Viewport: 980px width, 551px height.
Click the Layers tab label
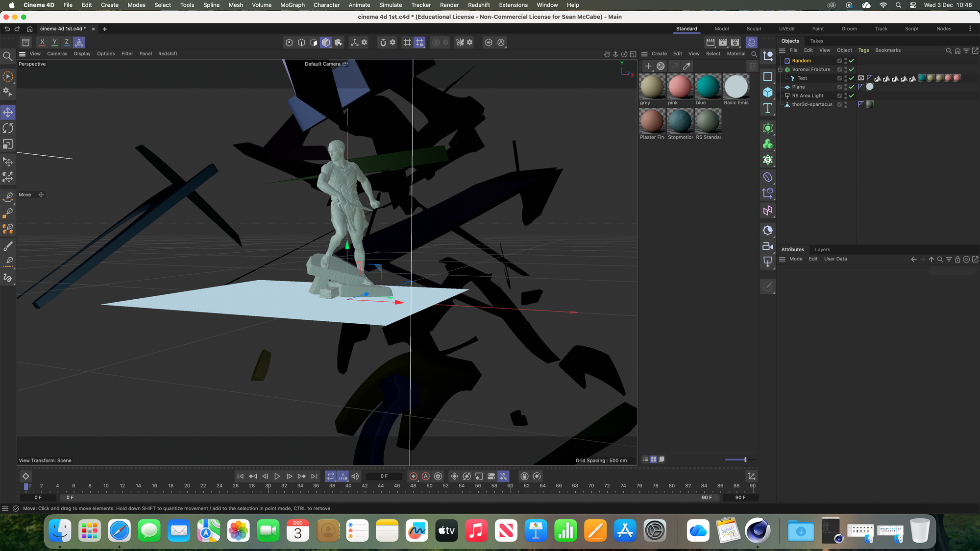click(x=822, y=250)
